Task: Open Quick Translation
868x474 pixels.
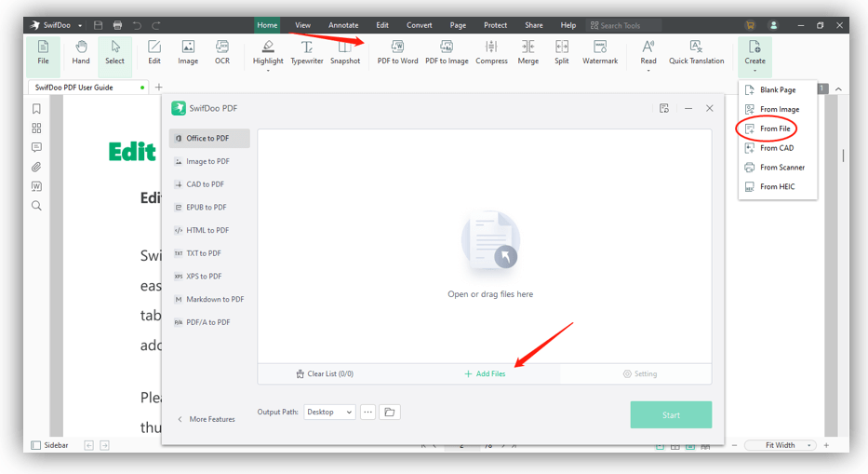Action: (697, 53)
